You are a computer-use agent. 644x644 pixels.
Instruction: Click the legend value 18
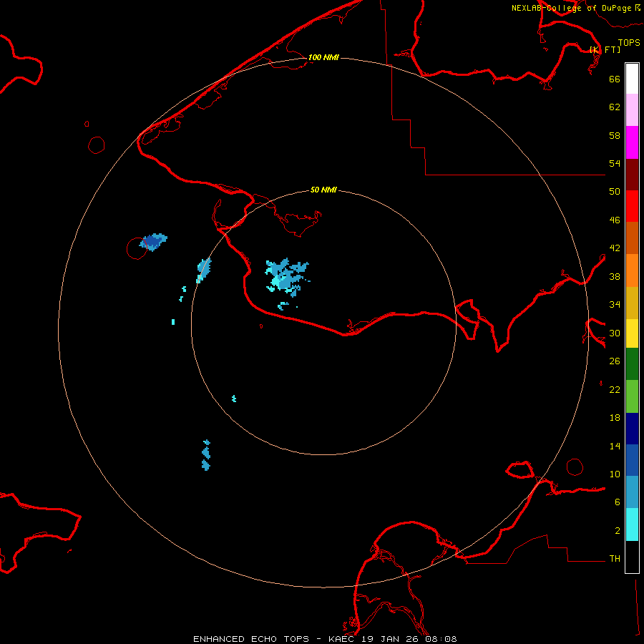615,418
